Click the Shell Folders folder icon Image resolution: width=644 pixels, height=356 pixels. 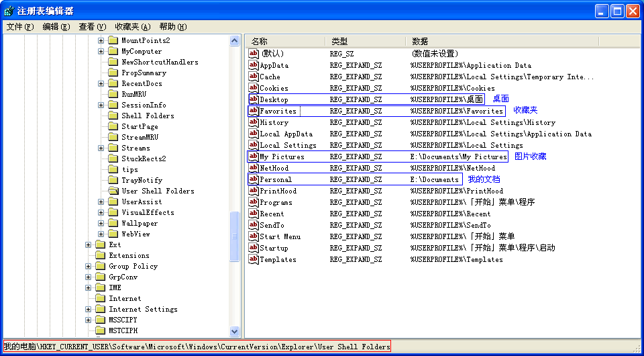[x=113, y=116]
